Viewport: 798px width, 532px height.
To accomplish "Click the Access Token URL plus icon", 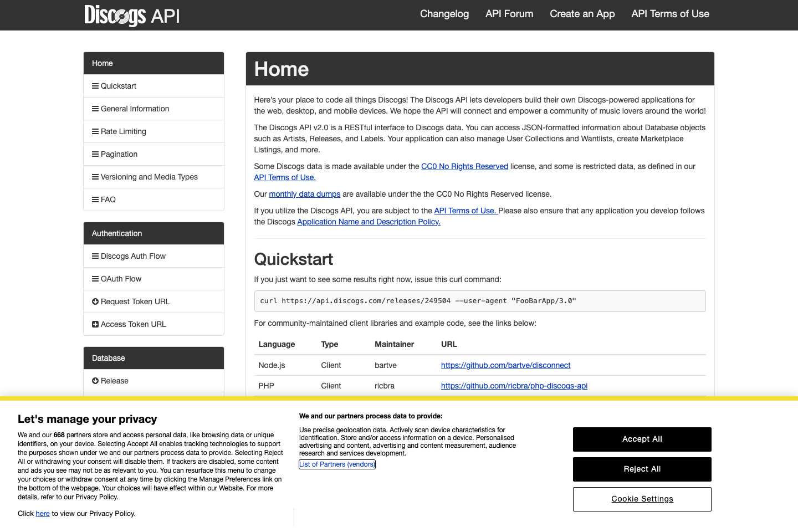I will pyautogui.click(x=95, y=324).
